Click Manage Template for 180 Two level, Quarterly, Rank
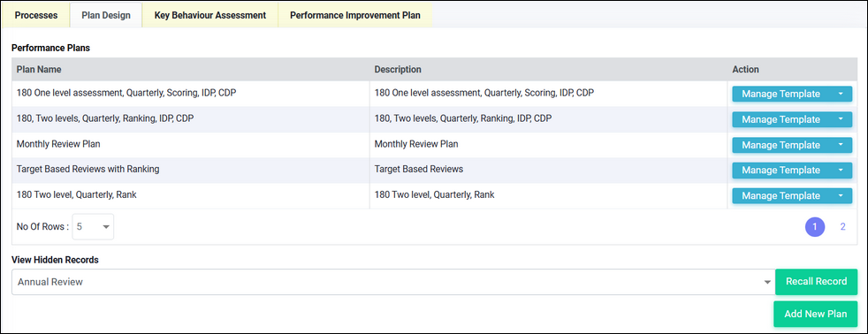This screenshot has width=868, height=334. point(780,196)
